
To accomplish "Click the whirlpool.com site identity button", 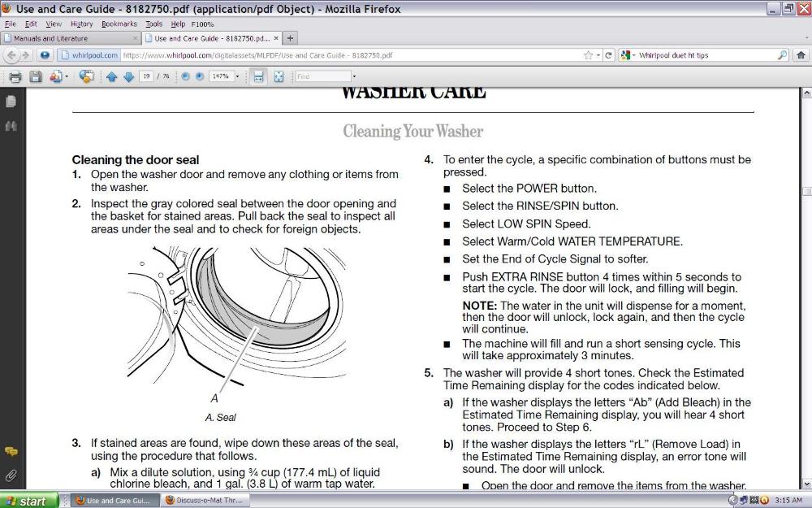I will point(89,55).
